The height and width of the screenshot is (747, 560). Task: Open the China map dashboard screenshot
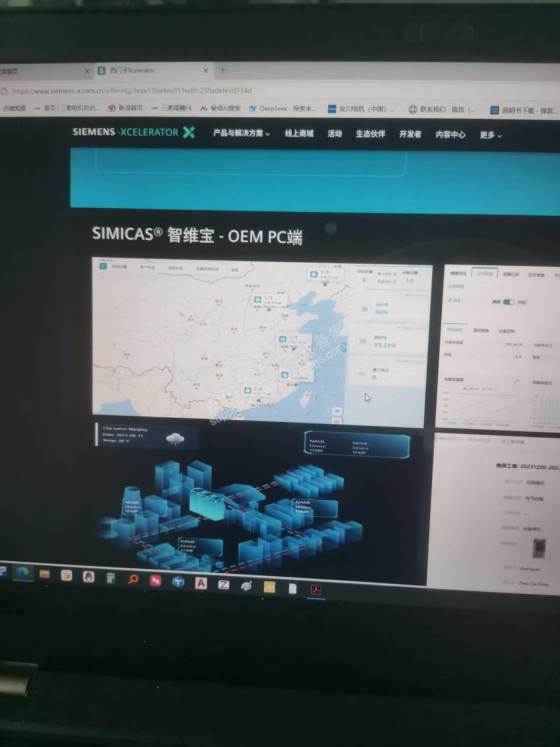tap(262, 342)
